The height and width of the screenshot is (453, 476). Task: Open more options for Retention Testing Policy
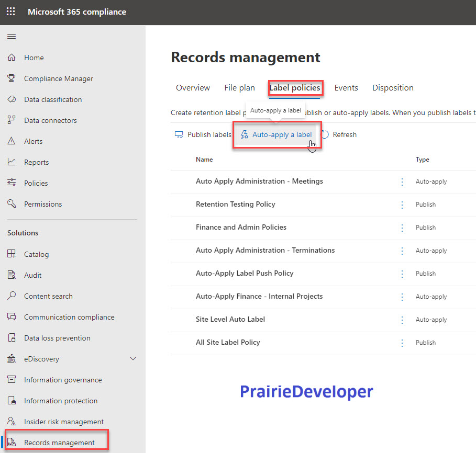(402, 205)
